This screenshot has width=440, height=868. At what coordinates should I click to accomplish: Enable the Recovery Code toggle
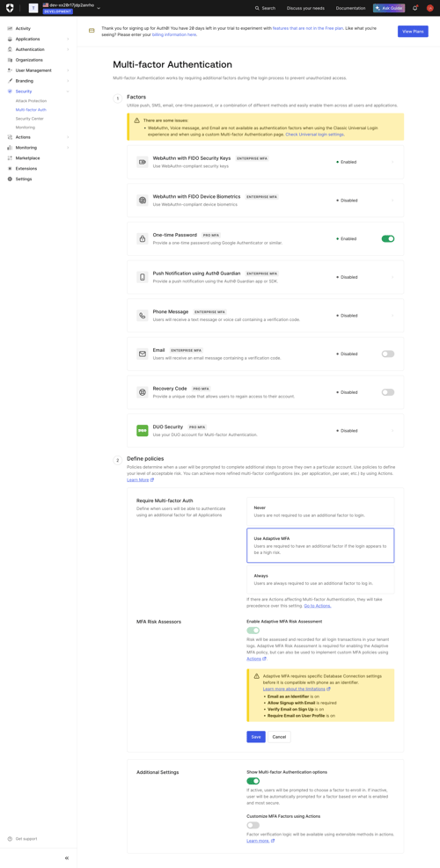(388, 392)
